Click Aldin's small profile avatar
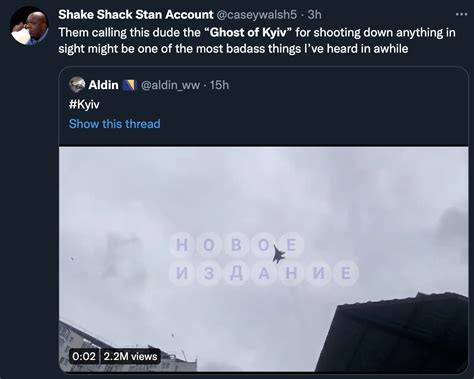Screen dimensions: 474x379 click(x=77, y=85)
